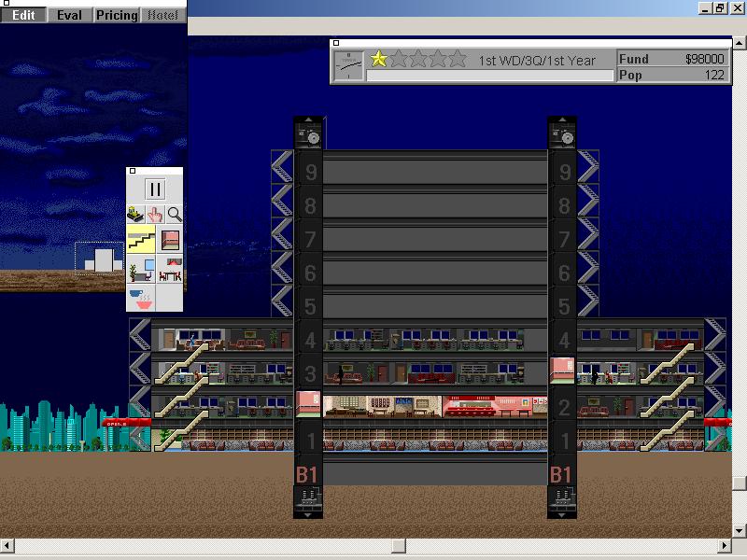Choose the office room building tool
Viewport: 747px width, 560px height.
(x=141, y=271)
